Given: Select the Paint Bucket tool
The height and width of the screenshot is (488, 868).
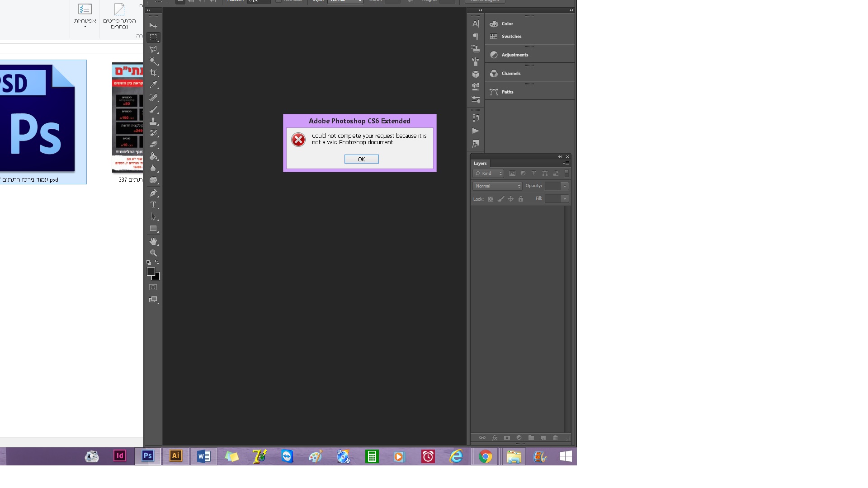Looking at the screenshot, I should click(153, 156).
